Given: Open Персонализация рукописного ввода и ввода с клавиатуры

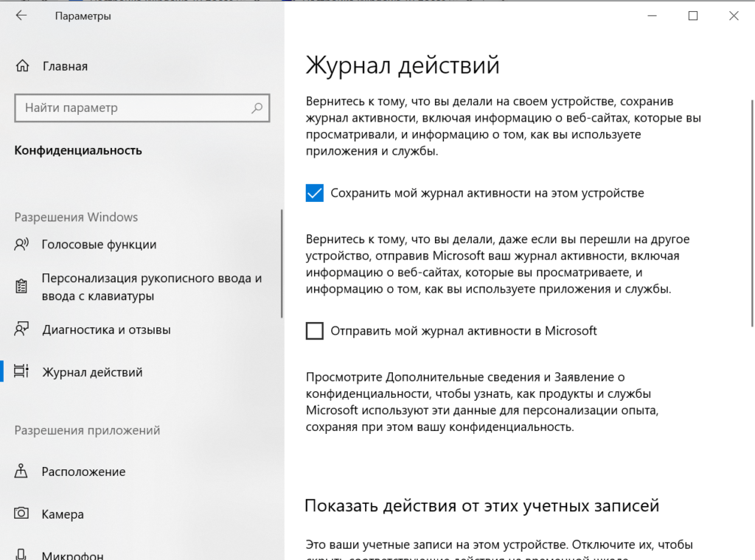Looking at the screenshot, I should click(152, 287).
